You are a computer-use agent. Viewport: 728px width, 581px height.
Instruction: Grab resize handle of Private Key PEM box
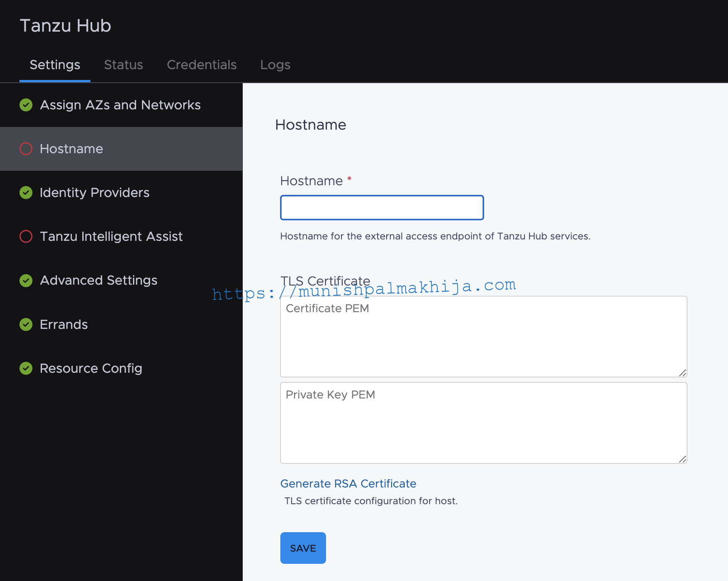coord(683,459)
